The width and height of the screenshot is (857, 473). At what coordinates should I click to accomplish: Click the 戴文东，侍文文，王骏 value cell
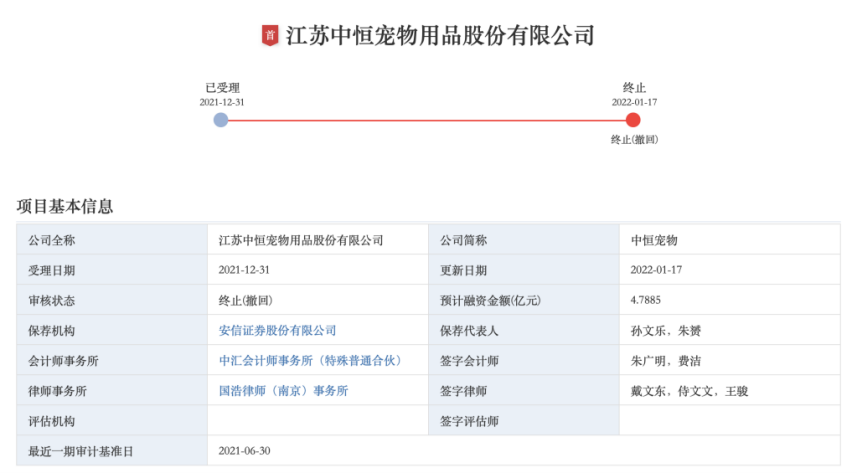[730, 390]
